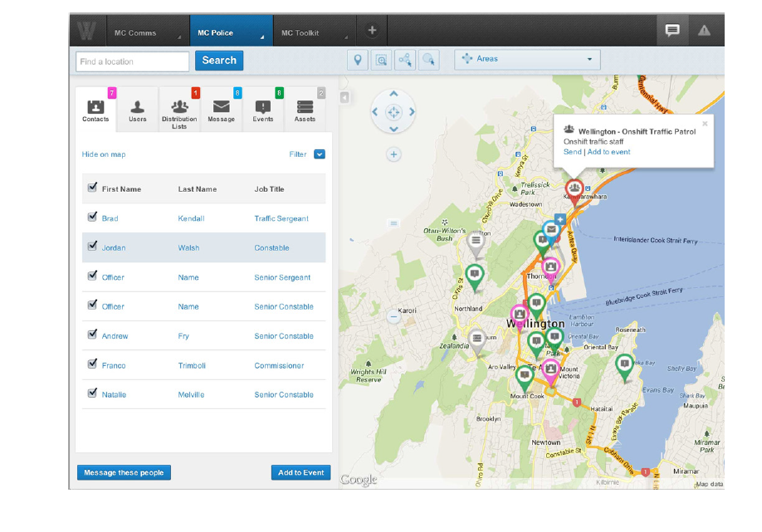Select the share network tool in the toolbar
This screenshot has height=532, width=762.
click(405, 60)
